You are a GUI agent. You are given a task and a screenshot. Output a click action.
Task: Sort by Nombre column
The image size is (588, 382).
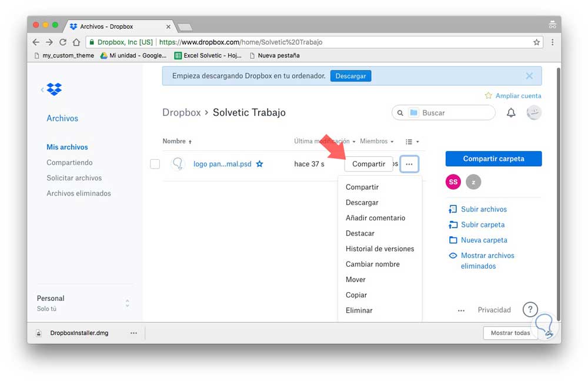coord(177,141)
